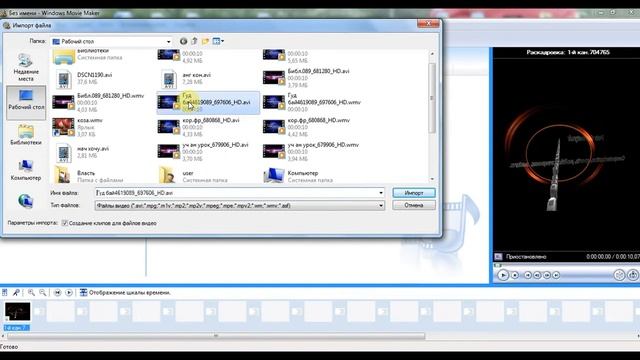This screenshot has width=640, height=360.
Task: Select Рабочий стол in places sidebar
Action: coord(26,102)
